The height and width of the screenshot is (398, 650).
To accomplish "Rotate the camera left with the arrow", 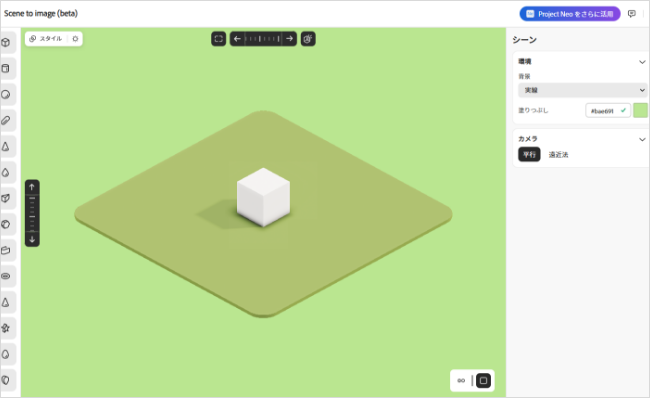I will (237, 39).
